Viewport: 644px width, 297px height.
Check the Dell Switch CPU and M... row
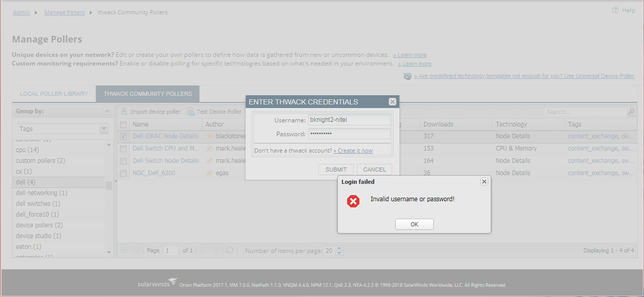tap(123, 148)
